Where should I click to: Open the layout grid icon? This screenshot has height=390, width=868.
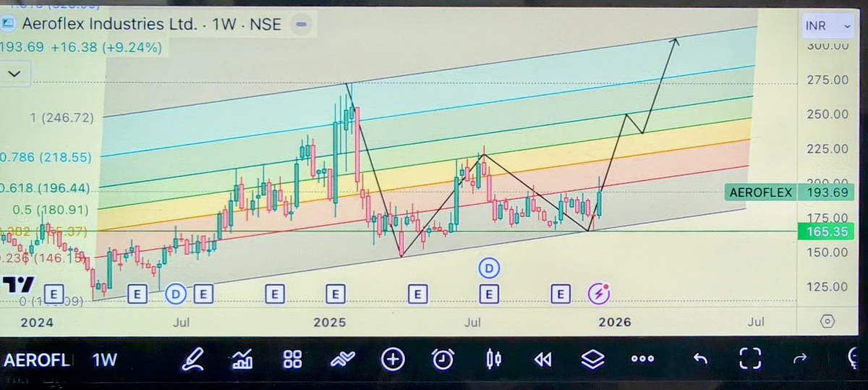pyautogui.click(x=292, y=360)
